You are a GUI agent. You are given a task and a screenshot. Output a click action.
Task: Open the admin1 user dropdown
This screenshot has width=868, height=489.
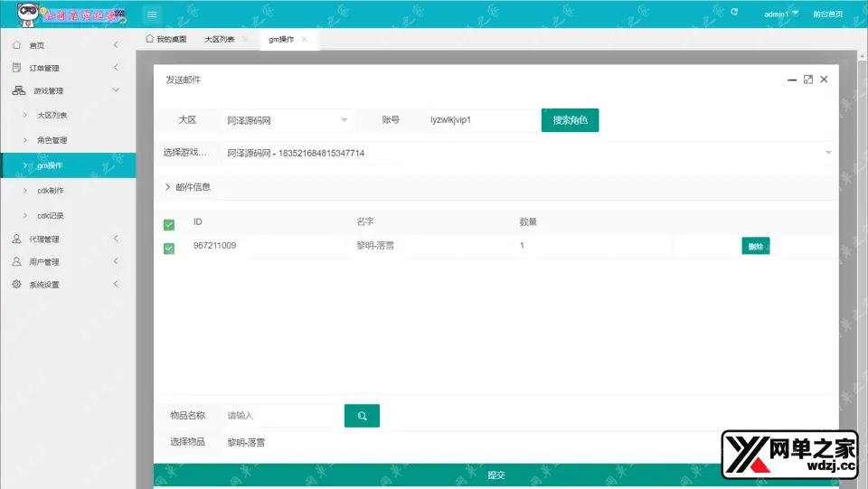pyautogui.click(x=780, y=14)
